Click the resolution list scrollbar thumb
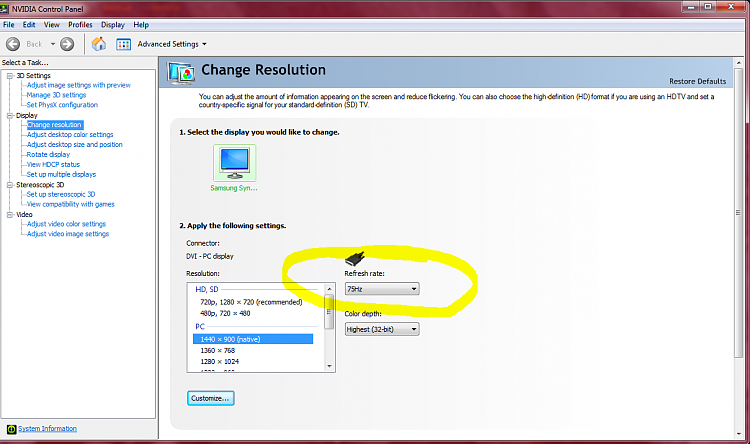The height and width of the screenshot is (444, 750). [x=329, y=312]
